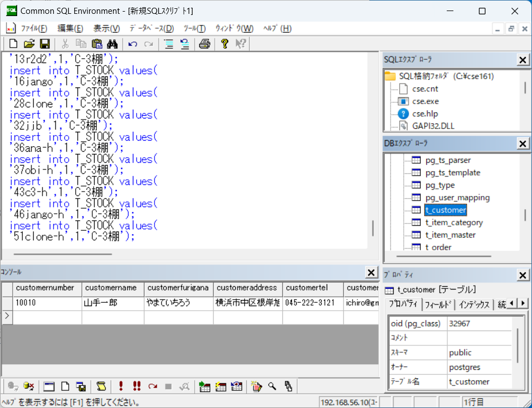Click the magnifying glass in bottom toolbar
532x408 pixels.
[x=272, y=386]
